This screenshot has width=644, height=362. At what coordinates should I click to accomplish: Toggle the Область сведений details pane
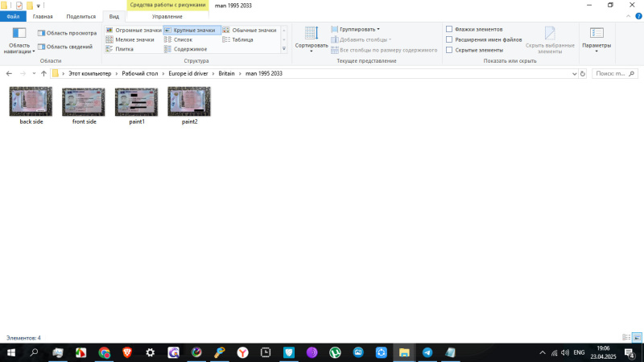point(67,47)
